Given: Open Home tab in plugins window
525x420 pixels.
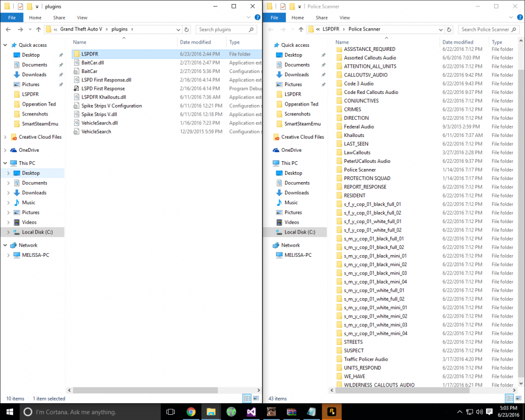Looking at the screenshot, I should coord(35,18).
